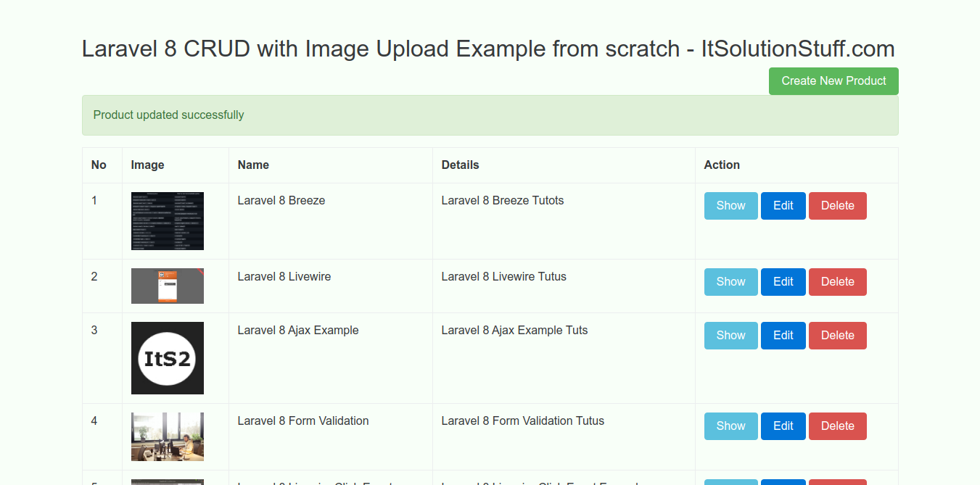Edit the Laravel 8 Breeze product
The image size is (980, 485).
click(783, 206)
